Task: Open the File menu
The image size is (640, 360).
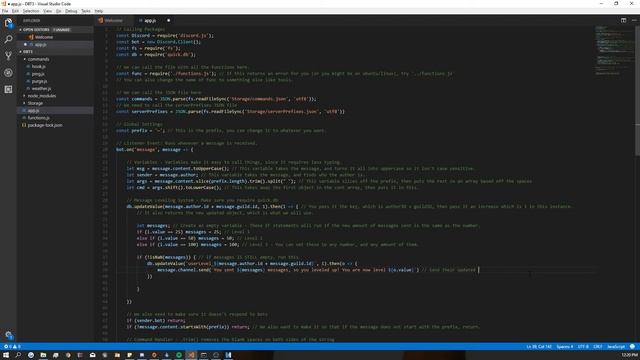Action: pyautogui.click(x=5, y=11)
